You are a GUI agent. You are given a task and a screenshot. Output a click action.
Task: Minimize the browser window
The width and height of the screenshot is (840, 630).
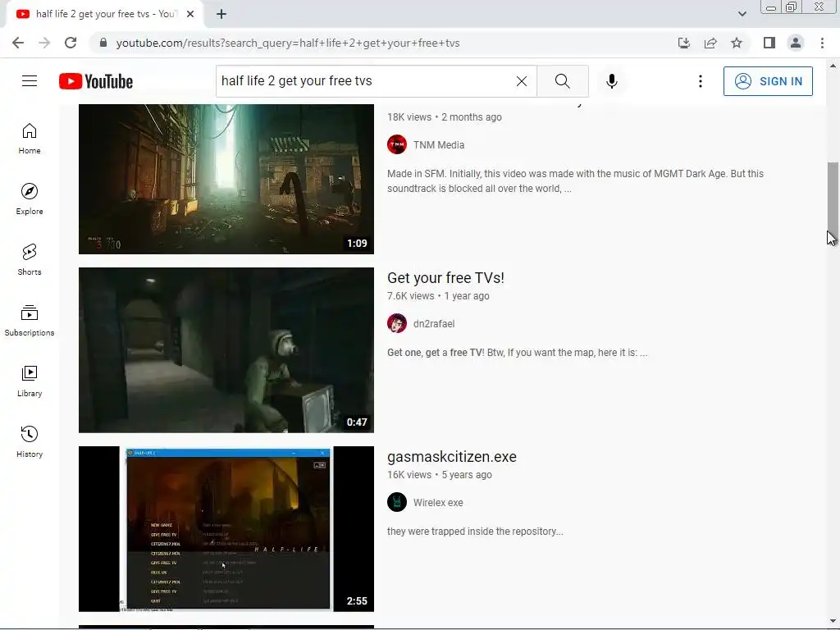[x=771, y=7]
